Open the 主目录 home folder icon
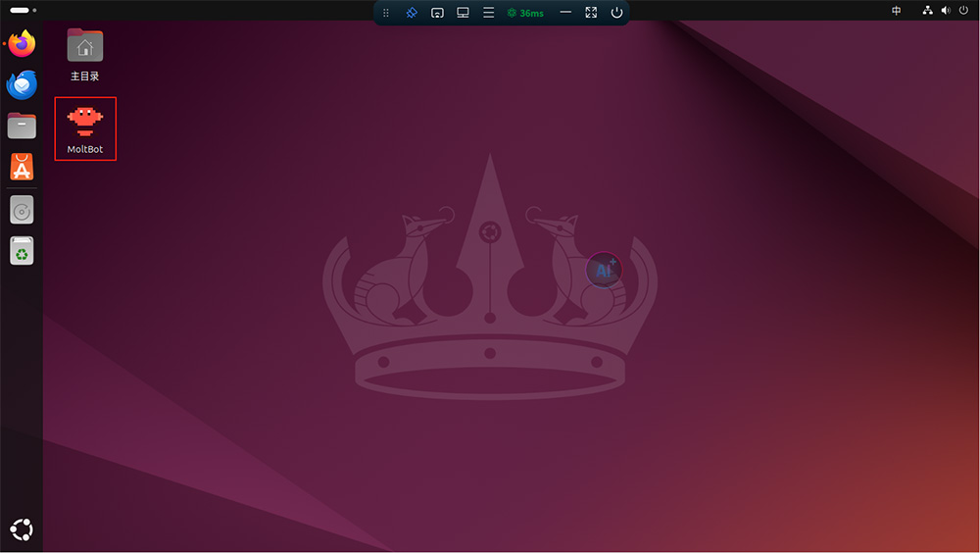Viewport: 980px width, 553px height. click(85, 55)
